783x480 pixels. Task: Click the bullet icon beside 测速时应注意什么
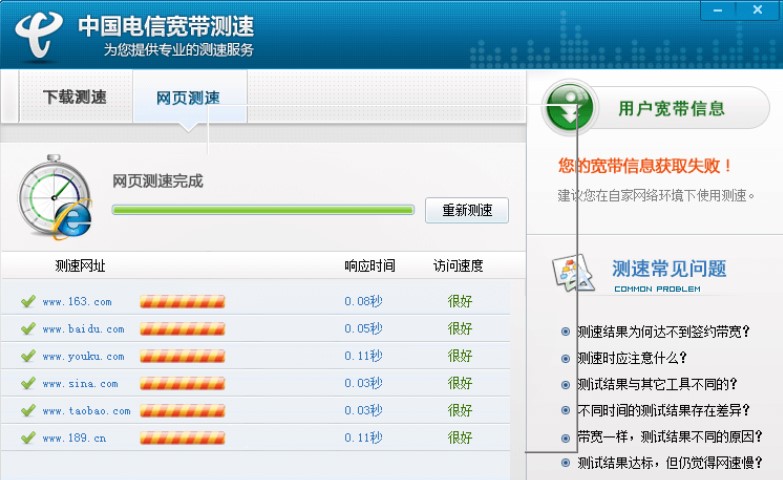[565, 358]
